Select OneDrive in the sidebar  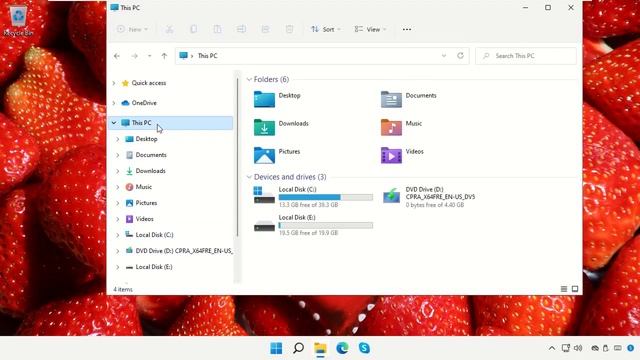144,103
